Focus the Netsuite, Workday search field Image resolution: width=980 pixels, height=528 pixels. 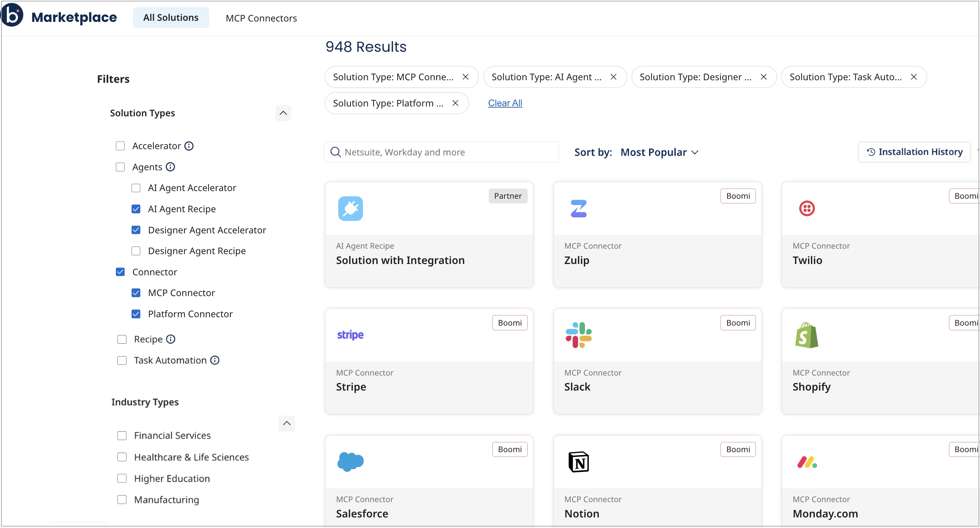click(x=441, y=152)
